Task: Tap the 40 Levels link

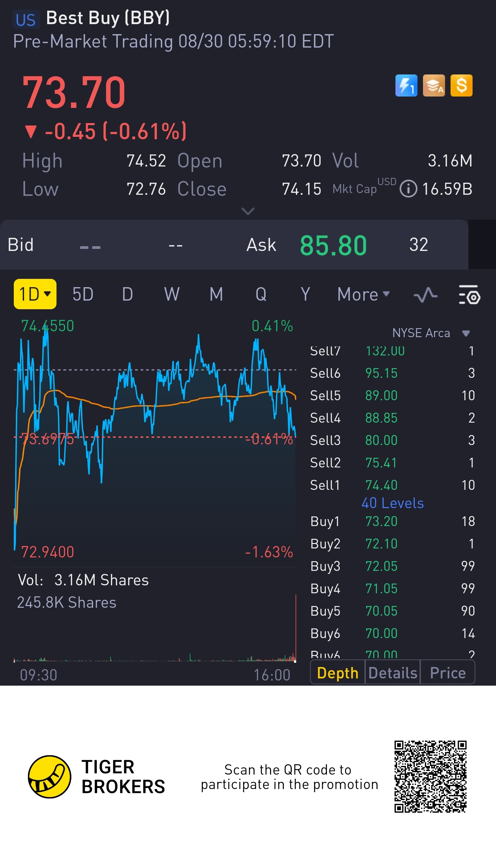Action: [393, 503]
